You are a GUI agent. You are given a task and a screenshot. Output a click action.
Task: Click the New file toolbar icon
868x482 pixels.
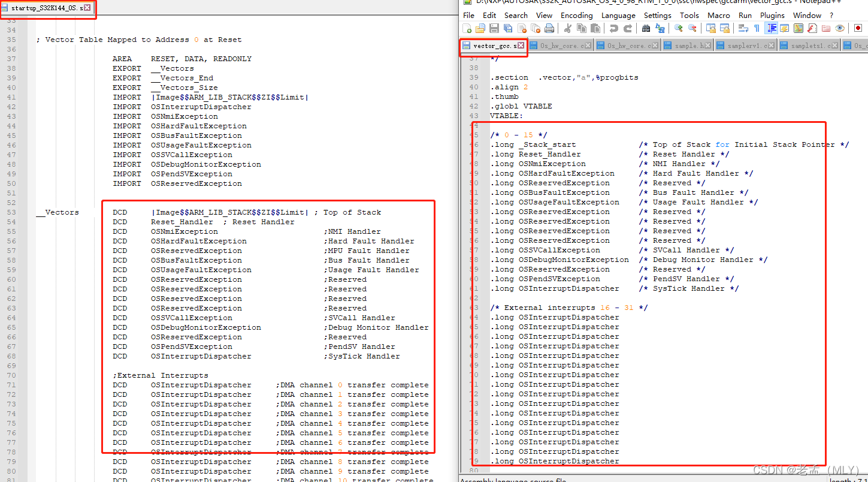click(467, 28)
